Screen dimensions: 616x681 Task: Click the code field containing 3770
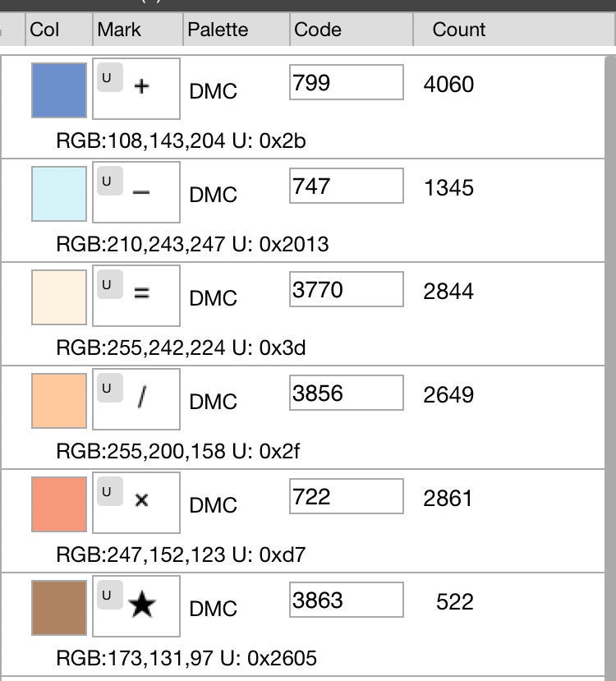pyautogui.click(x=347, y=289)
